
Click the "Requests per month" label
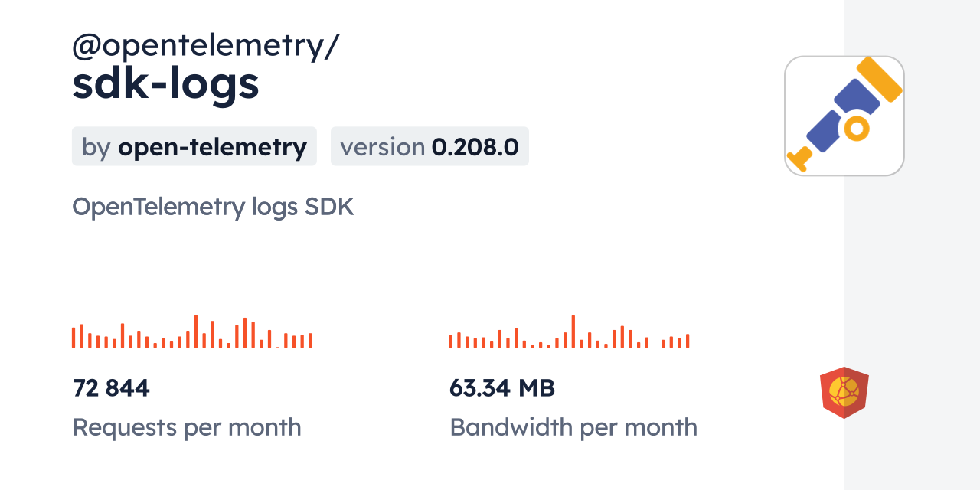click(187, 427)
